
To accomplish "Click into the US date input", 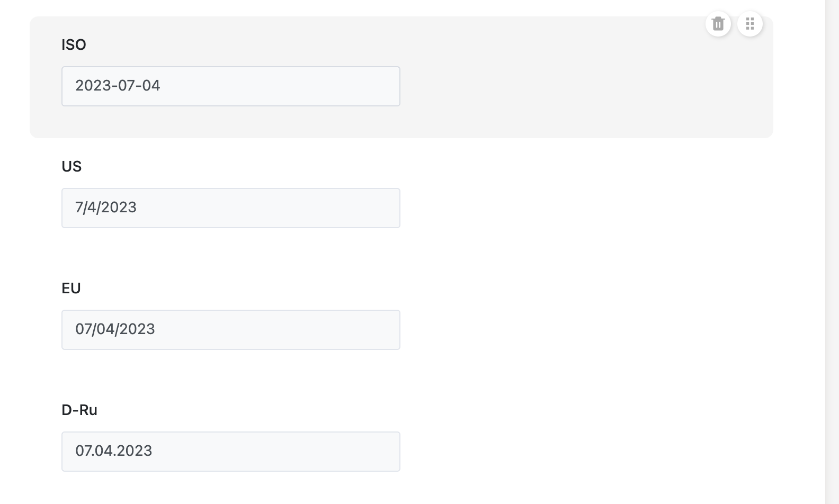I will (x=230, y=208).
